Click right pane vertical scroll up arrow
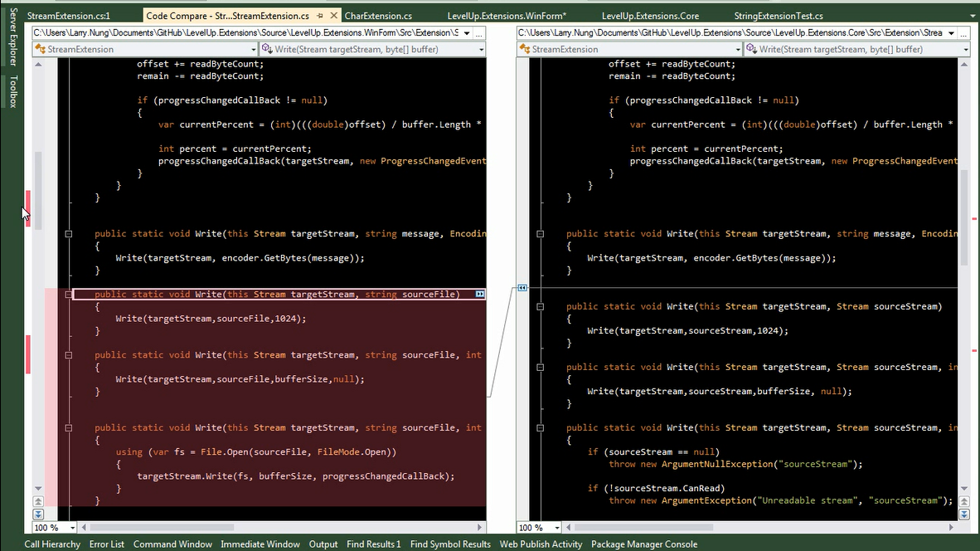 point(964,64)
